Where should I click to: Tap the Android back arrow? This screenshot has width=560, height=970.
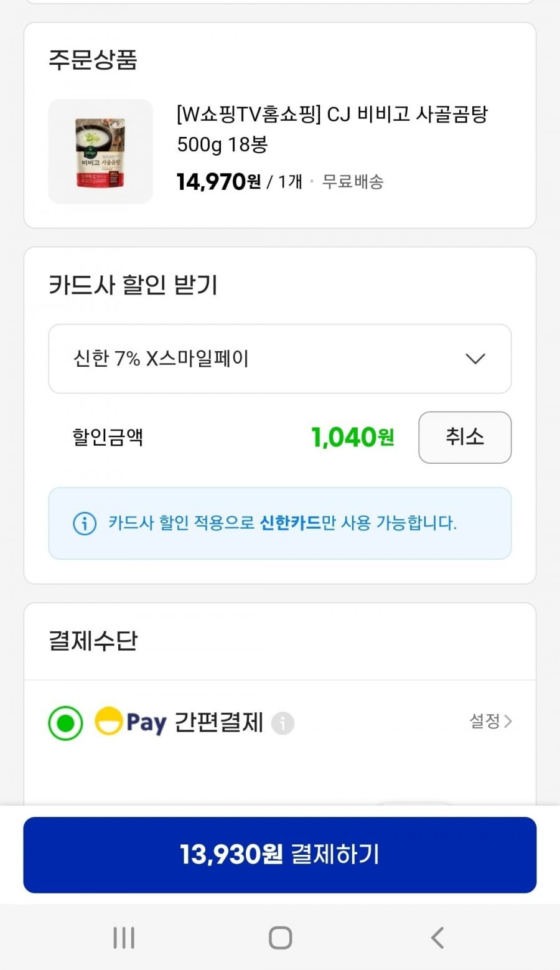click(437, 938)
